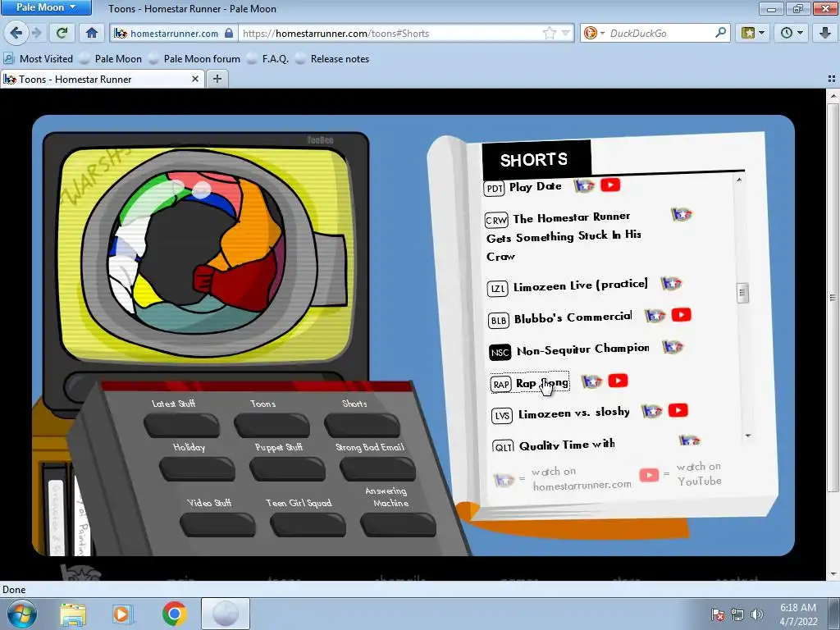Bookmark this page with the star icon
The image size is (840, 630).
[549, 33]
